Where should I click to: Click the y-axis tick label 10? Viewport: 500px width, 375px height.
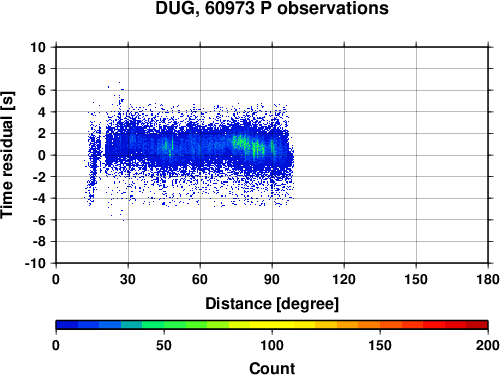tap(38, 47)
